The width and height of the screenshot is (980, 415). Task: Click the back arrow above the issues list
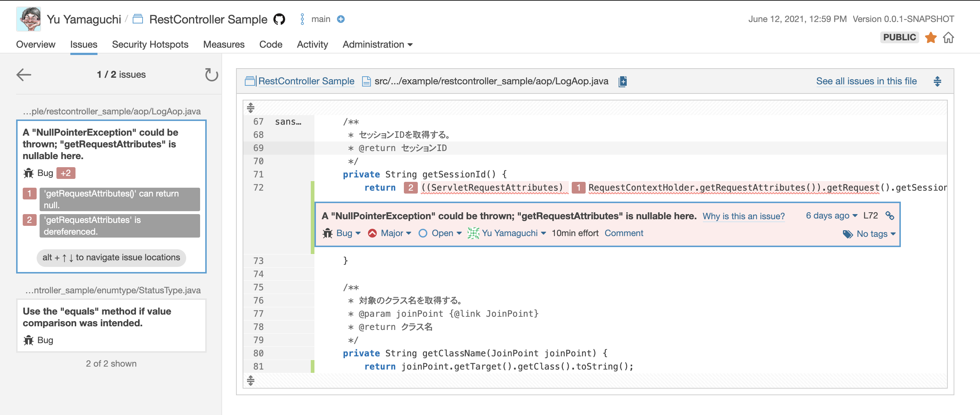tap(23, 74)
